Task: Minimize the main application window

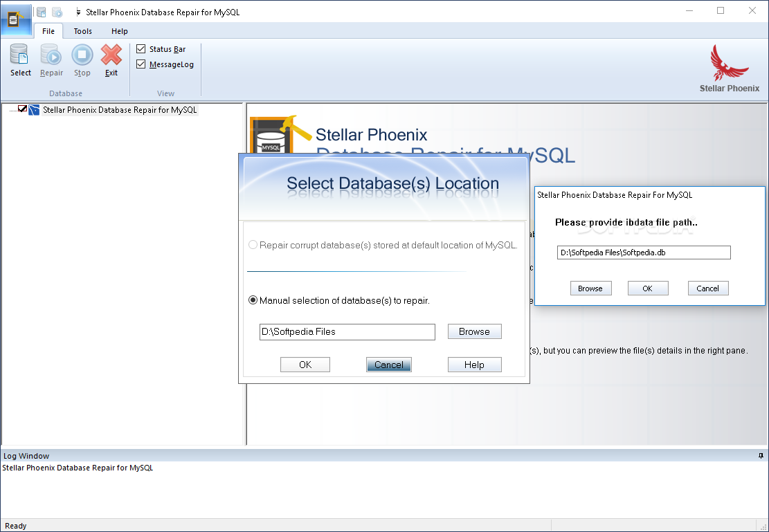Action: point(689,11)
